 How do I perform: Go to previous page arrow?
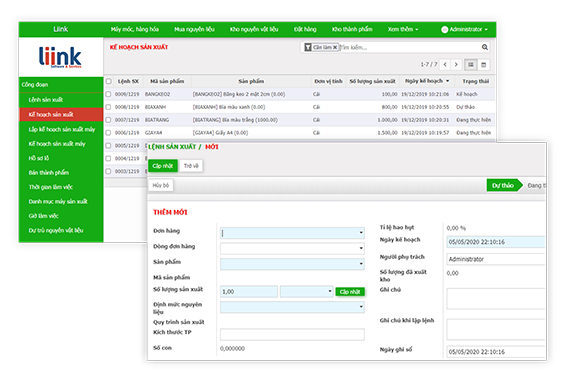445,65
